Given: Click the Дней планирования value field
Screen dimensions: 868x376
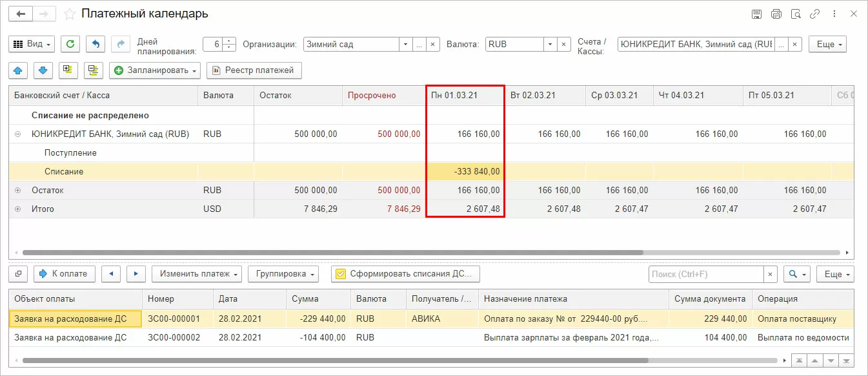Looking at the screenshot, I should (214, 44).
